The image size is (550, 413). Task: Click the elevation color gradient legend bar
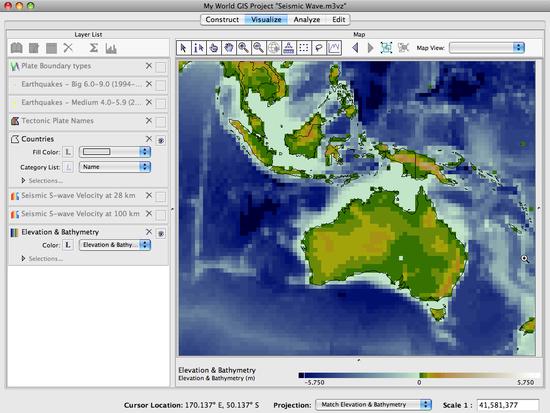[419, 375]
